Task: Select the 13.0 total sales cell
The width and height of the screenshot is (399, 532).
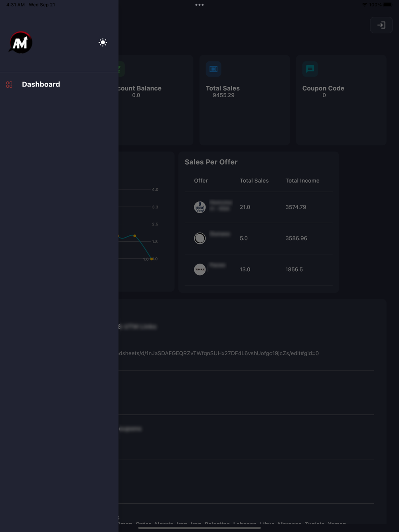Action: tap(245, 269)
